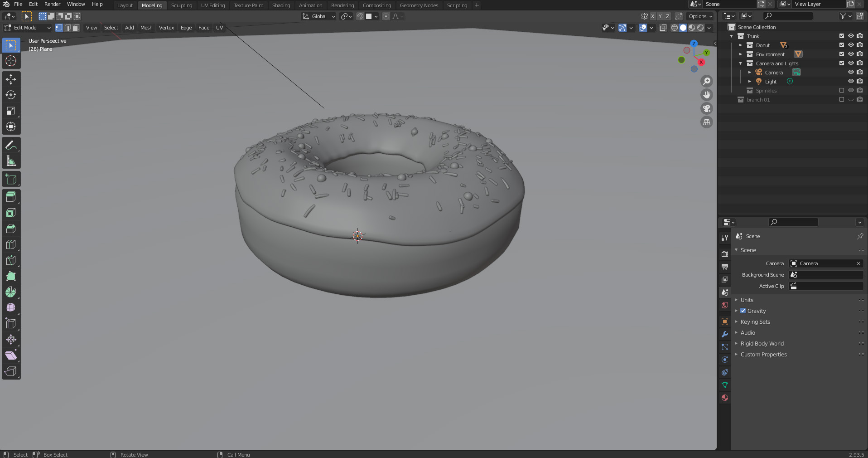Image resolution: width=868 pixels, height=458 pixels.
Task: Click the white color swatch in the header
Action: [x=369, y=16]
